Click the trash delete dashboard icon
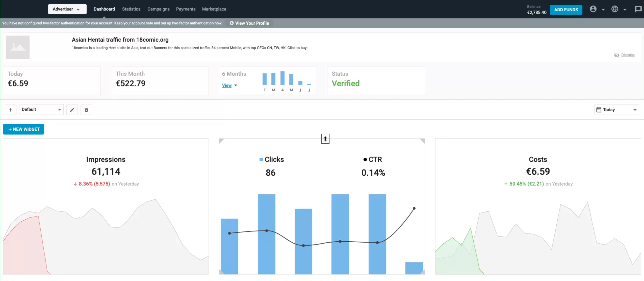644x281 pixels. pyautogui.click(x=86, y=110)
